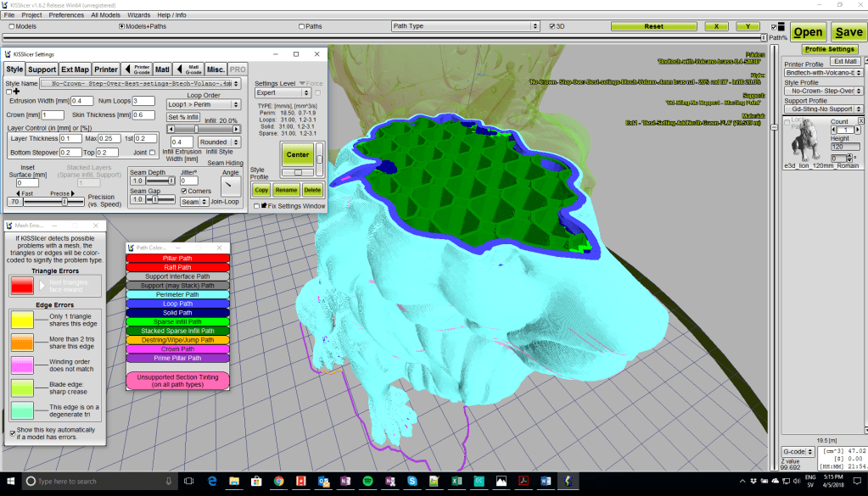The height and width of the screenshot is (496, 868).
Task: Open Spotify from the taskbar
Action: click(368, 481)
